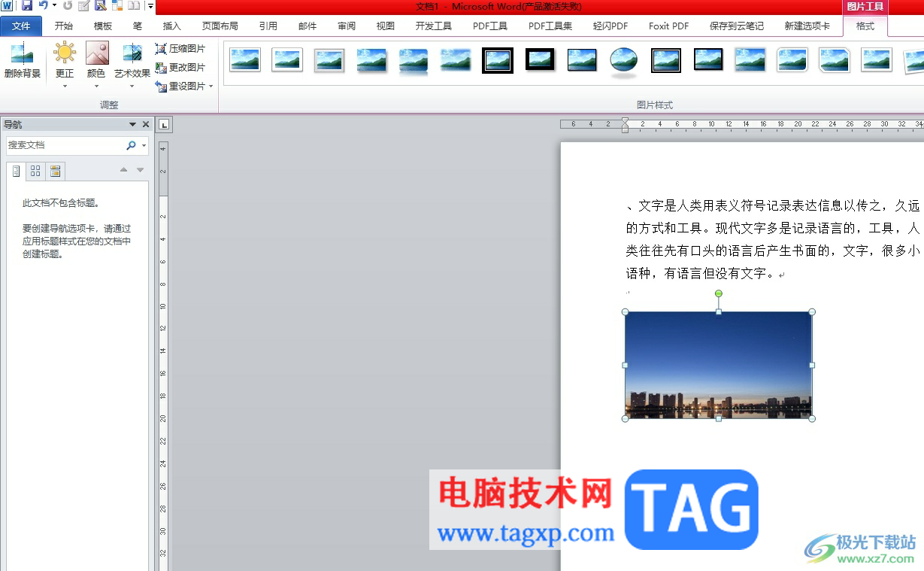The width and height of the screenshot is (924, 571).
Task: Apply the soft edge rectangle picture style
Action: click(456, 60)
